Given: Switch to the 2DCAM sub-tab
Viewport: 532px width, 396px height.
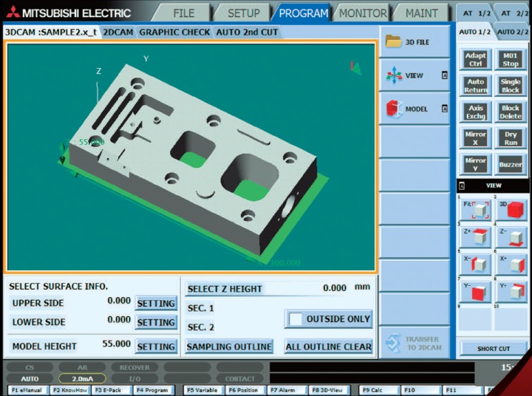Looking at the screenshot, I should [117, 33].
